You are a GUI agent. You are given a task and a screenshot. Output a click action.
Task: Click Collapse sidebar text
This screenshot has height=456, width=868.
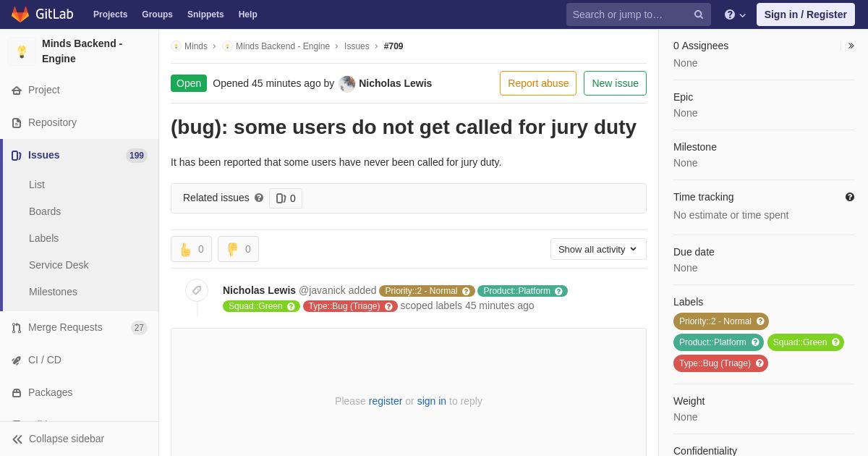67,439
